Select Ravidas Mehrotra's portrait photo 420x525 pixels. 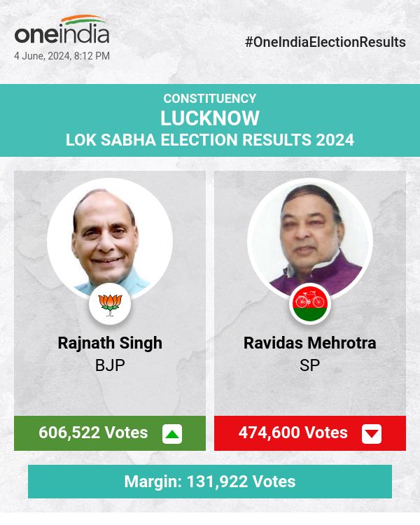[x=310, y=240]
